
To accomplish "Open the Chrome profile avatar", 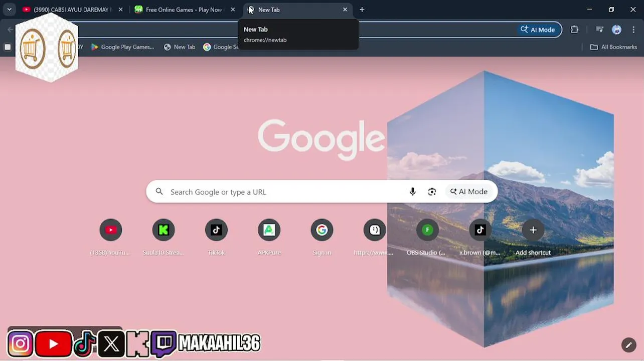I will point(617,30).
